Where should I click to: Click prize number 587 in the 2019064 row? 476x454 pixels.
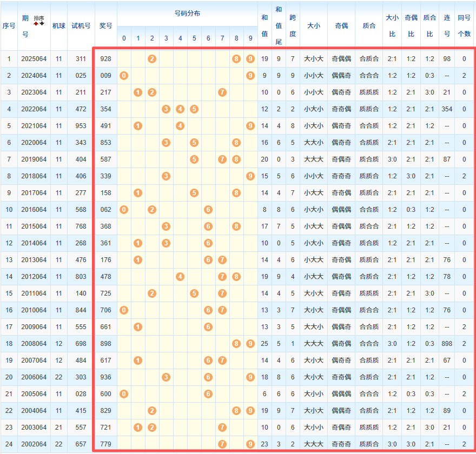point(106,159)
